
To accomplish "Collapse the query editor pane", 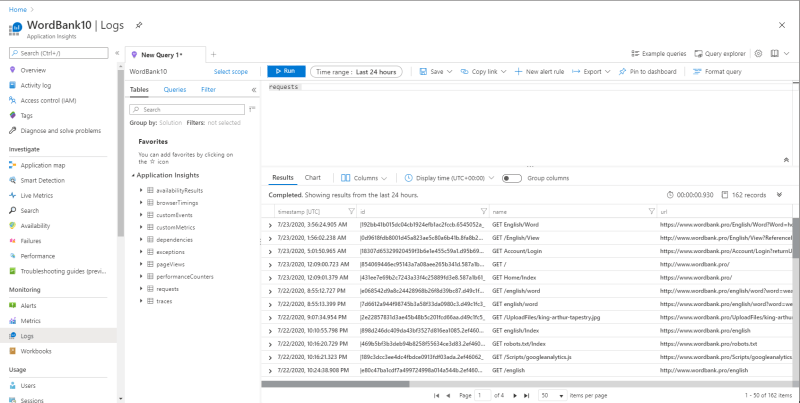I will point(786,160).
